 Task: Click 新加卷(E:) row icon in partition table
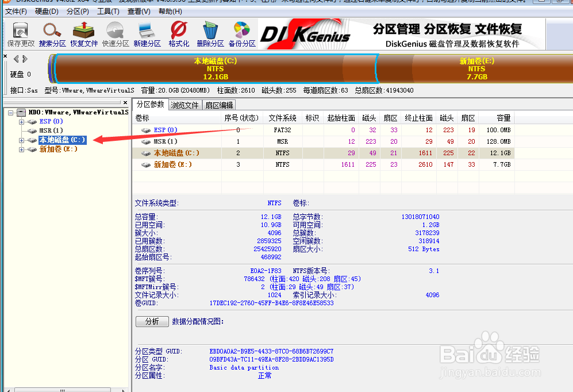(x=146, y=165)
